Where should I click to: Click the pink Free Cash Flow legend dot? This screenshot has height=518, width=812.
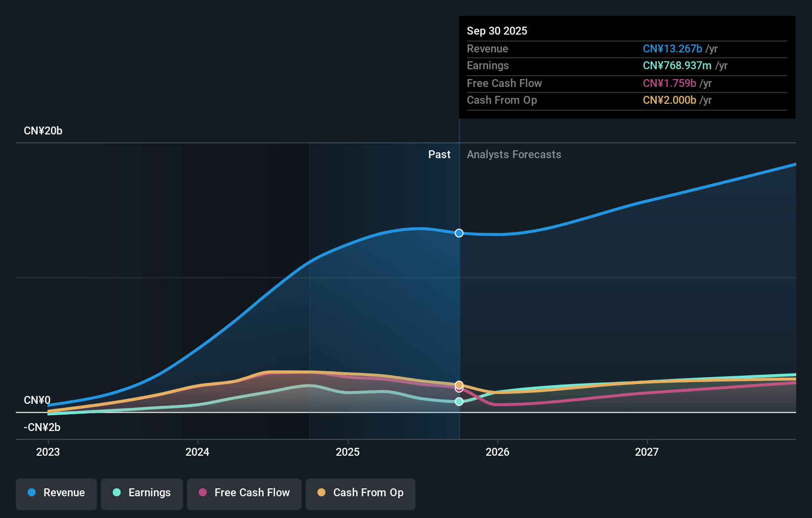coord(202,493)
